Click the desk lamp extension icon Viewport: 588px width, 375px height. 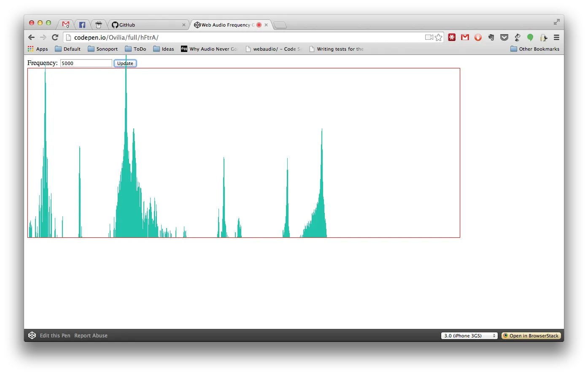click(518, 37)
